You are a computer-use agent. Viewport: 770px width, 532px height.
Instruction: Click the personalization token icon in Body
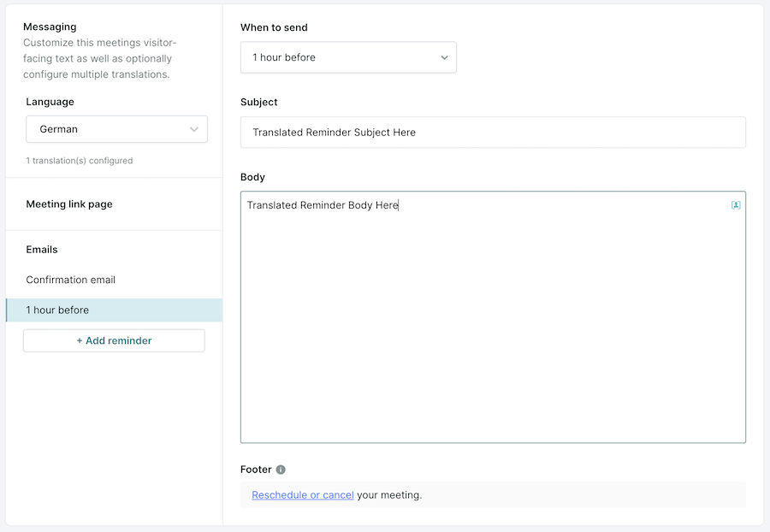pyautogui.click(x=736, y=205)
